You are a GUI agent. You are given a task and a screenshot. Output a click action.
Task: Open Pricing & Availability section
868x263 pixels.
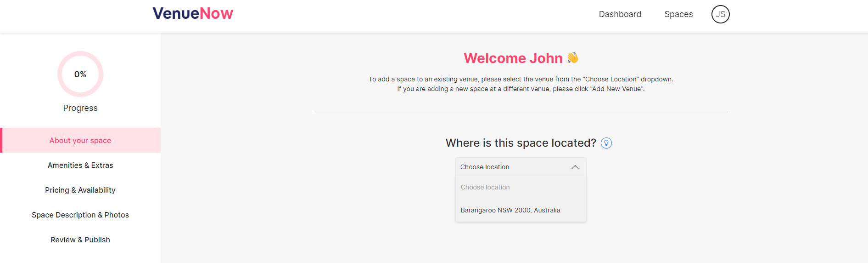(80, 190)
